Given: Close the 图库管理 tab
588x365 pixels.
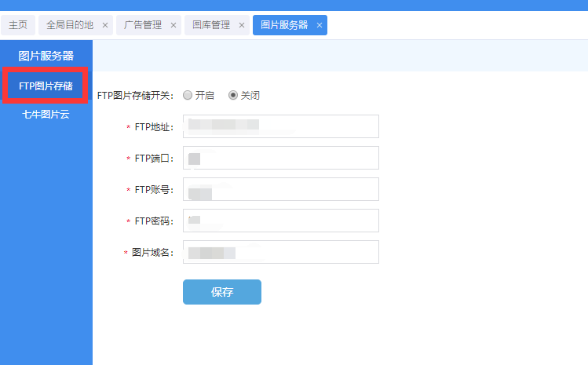Looking at the screenshot, I should 242,25.
